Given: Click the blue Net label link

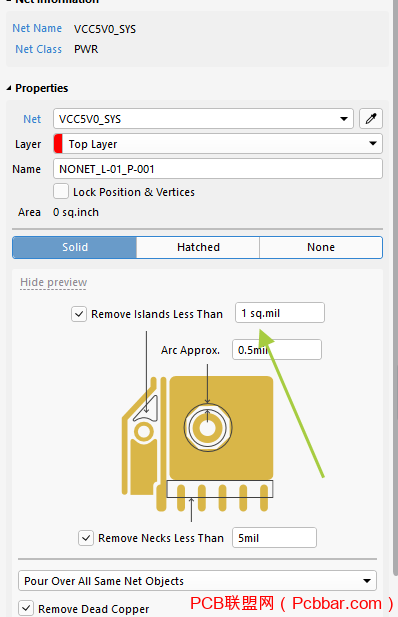Looking at the screenshot, I should tap(32, 119).
